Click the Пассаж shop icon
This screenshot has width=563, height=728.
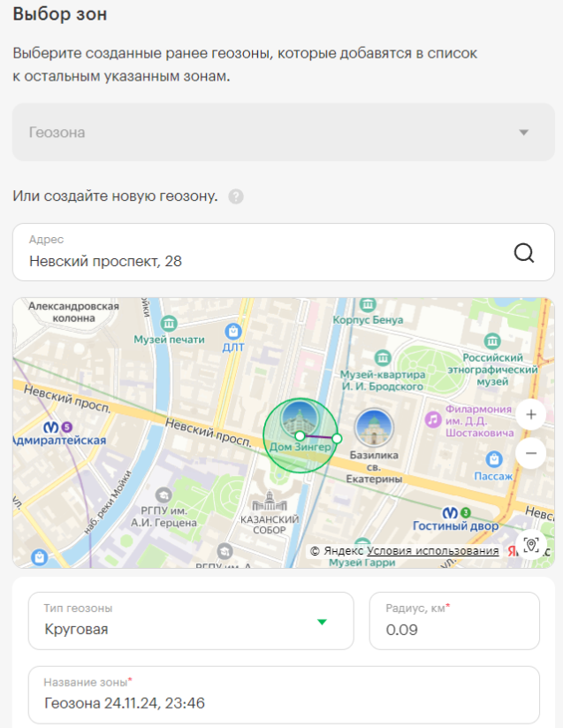click(x=495, y=459)
